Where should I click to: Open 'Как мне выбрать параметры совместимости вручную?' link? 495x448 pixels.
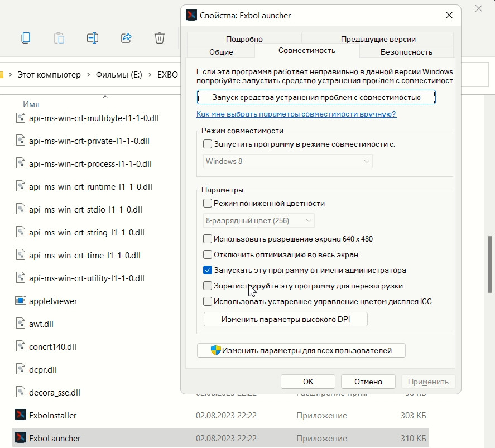(x=296, y=114)
